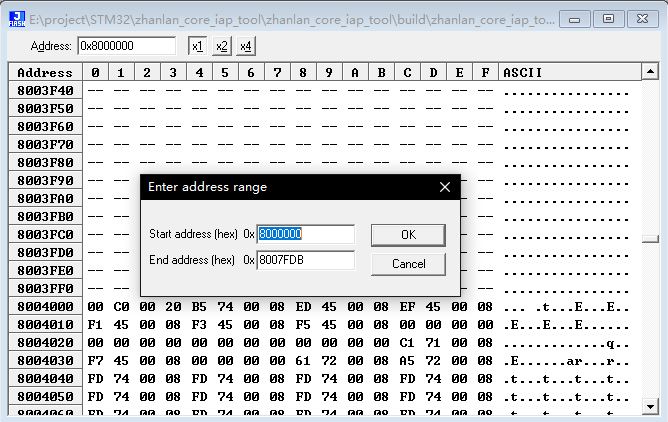Select address row 8003FC0
Screen dimensions: 668x422
tap(45, 235)
